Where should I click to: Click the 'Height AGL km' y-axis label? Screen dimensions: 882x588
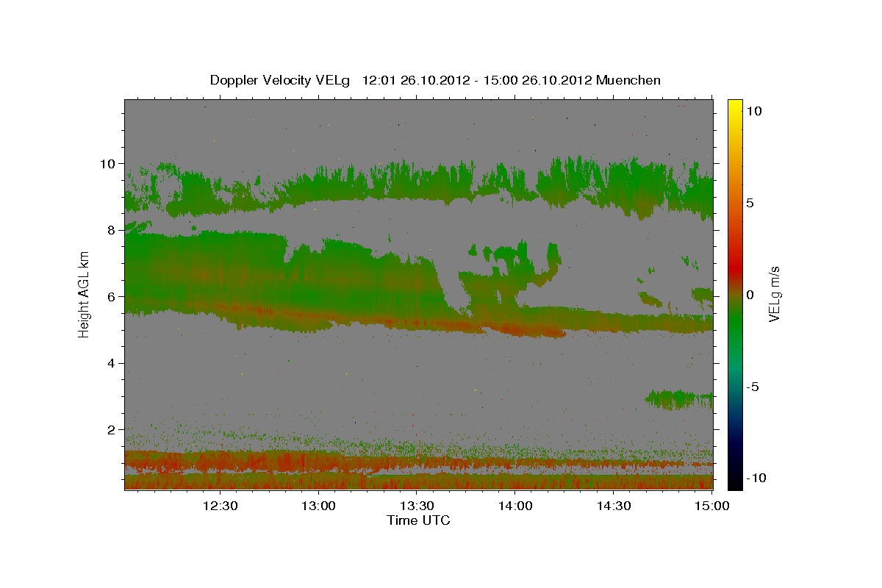pos(84,295)
